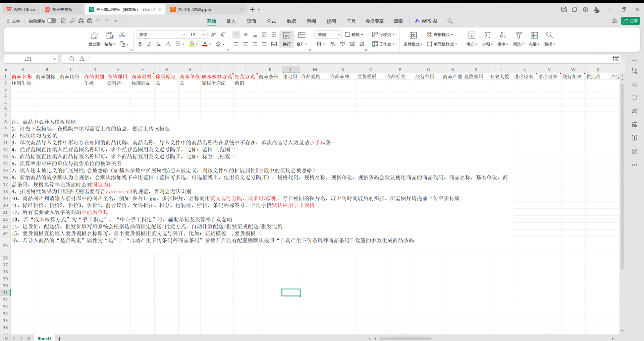Switch to the 公式 ribbon tab

tap(271, 21)
